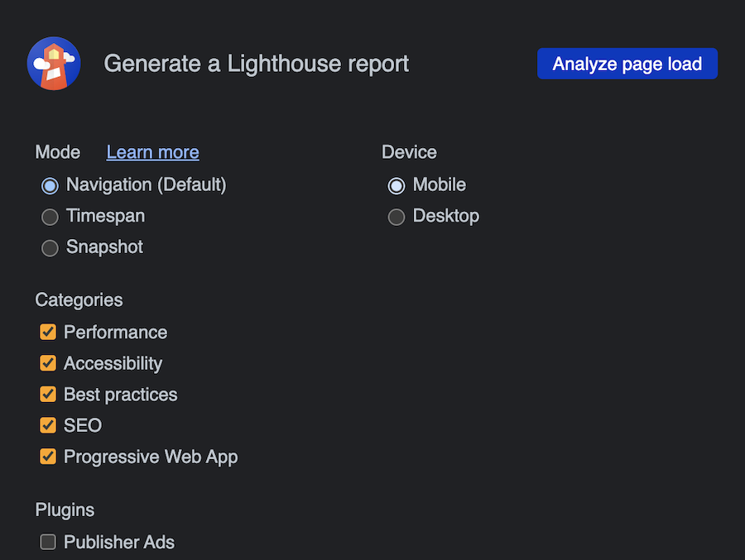Click the Device section label
745x560 pixels.
(409, 152)
